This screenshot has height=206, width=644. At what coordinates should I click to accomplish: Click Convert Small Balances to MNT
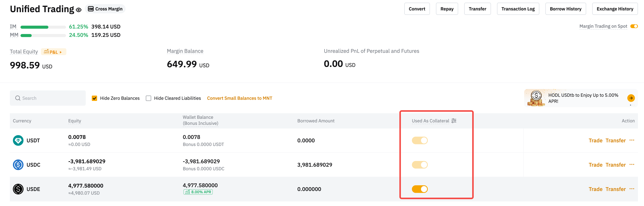click(x=240, y=98)
